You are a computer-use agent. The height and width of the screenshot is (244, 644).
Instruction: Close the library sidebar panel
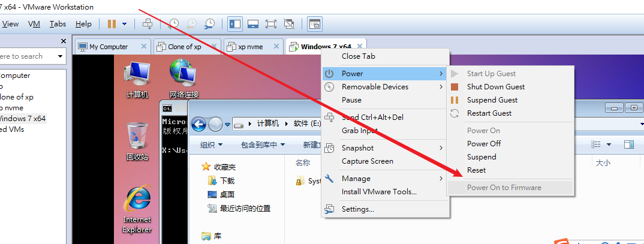point(63,41)
